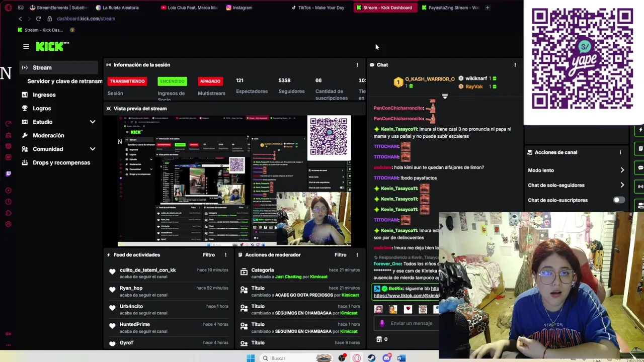Open Servidor y clave de retransmisión
The height and width of the screenshot is (362, 644).
64,81
